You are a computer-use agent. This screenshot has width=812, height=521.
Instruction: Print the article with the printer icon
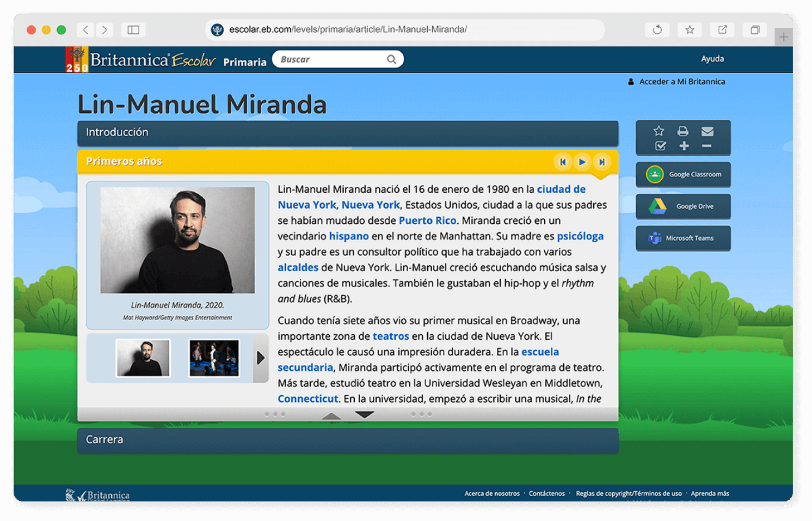click(682, 131)
